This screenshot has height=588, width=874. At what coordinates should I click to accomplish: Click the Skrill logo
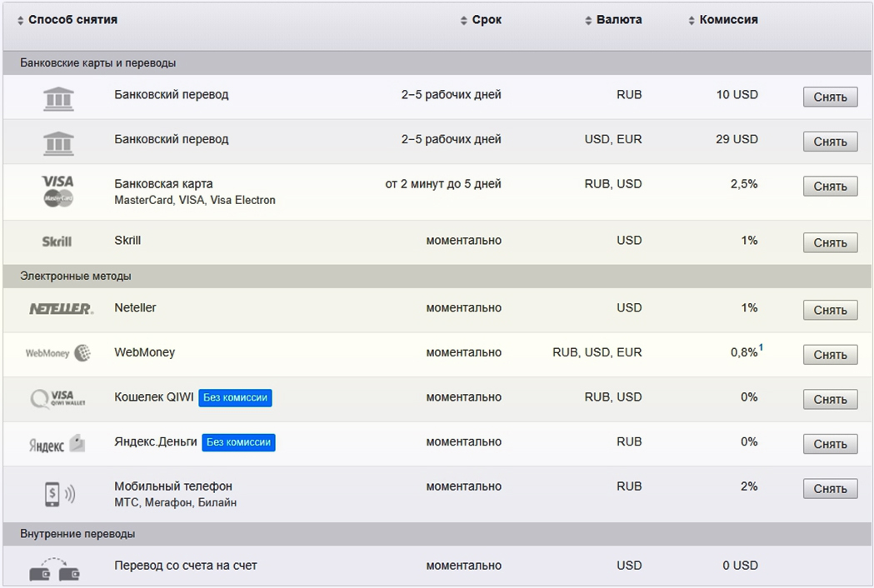click(57, 242)
